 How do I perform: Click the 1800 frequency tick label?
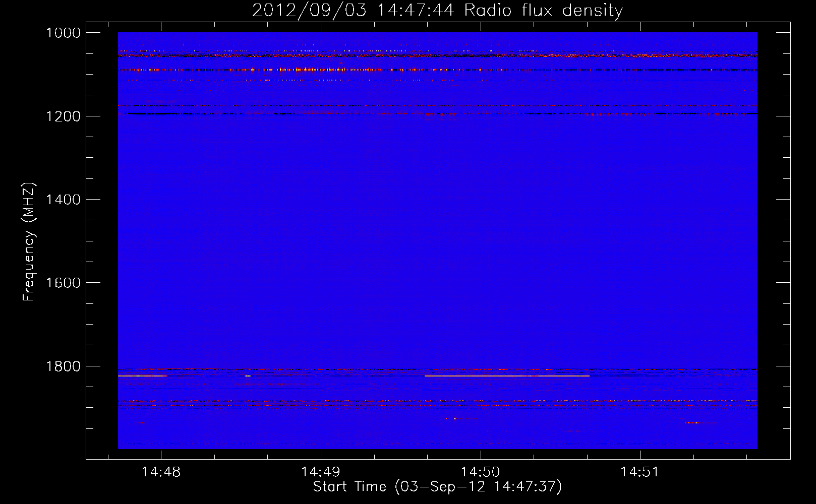coord(64,366)
